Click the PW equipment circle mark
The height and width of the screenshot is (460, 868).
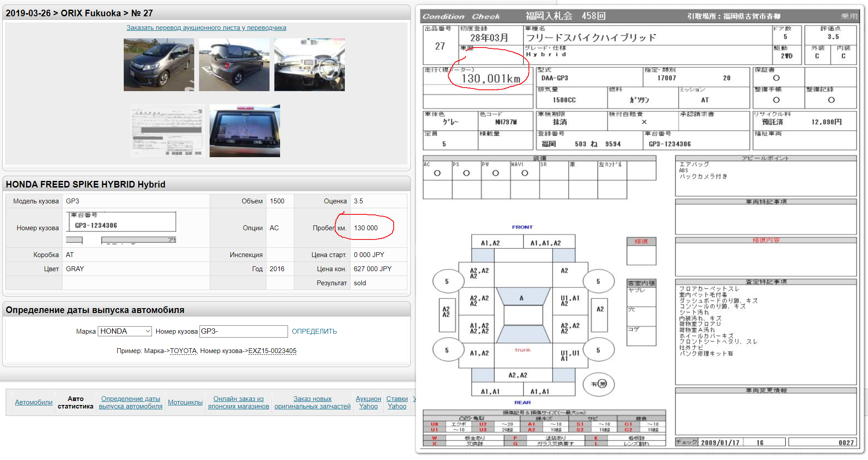(495, 173)
